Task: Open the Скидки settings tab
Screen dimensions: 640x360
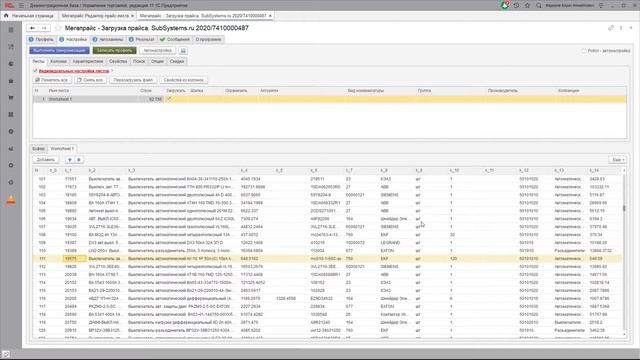Action: pos(177,61)
